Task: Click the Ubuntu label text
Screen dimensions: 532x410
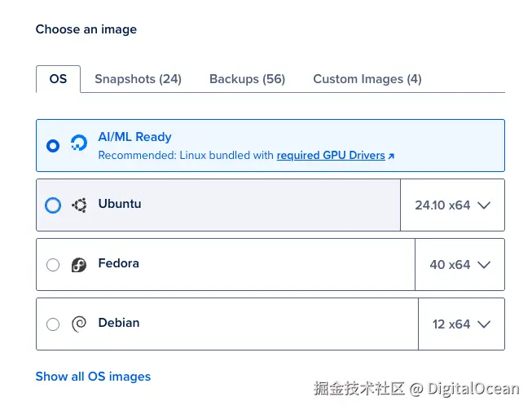Action: pyautogui.click(x=120, y=204)
